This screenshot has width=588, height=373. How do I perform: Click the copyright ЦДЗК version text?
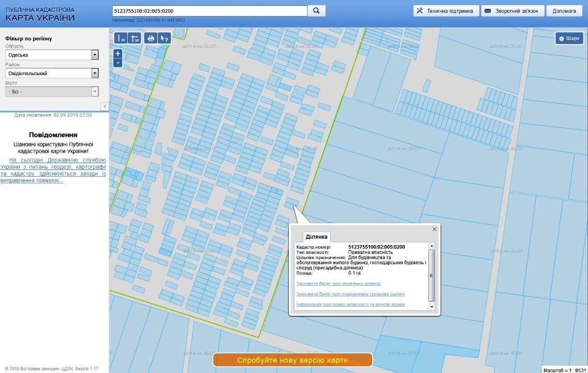51,368
